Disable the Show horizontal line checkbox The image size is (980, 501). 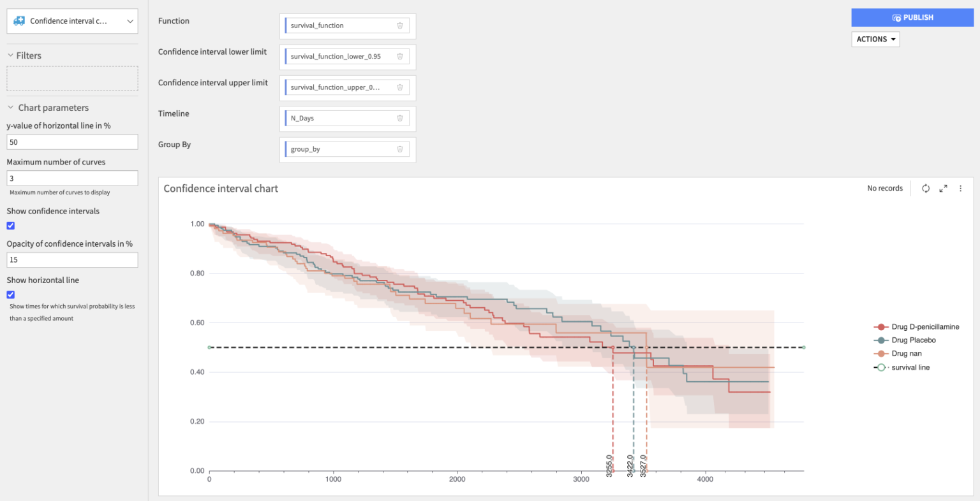pyautogui.click(x=10, y=294)
